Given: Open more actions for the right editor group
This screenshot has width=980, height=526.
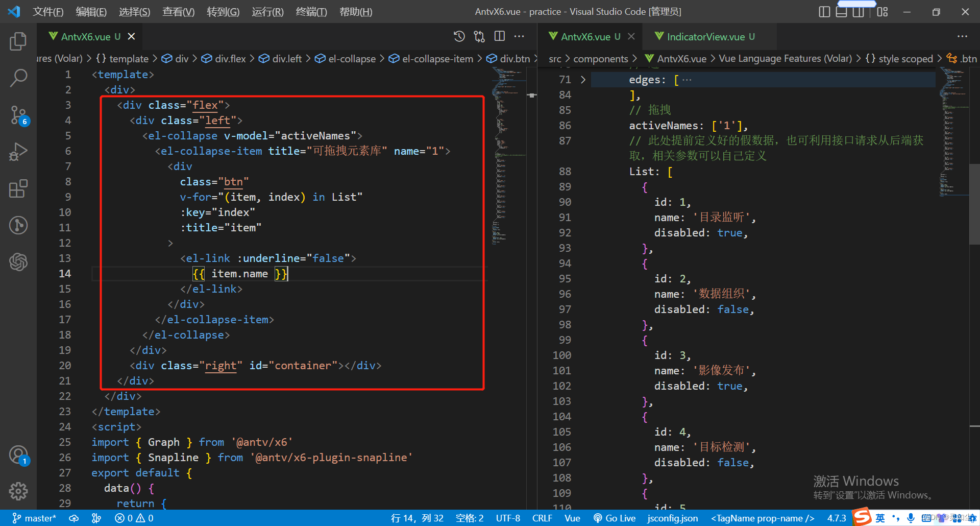Looking at the screenshot, I should point(962,36).
